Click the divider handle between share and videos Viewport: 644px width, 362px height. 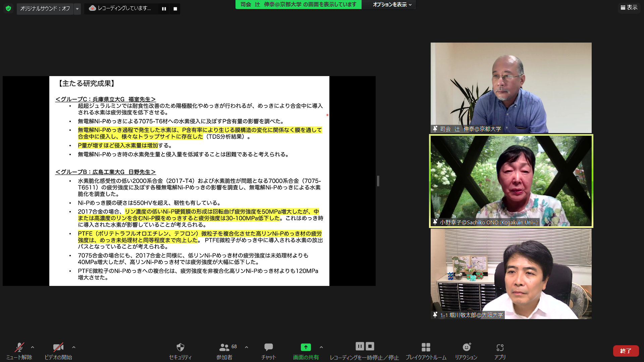coord(378,181)
